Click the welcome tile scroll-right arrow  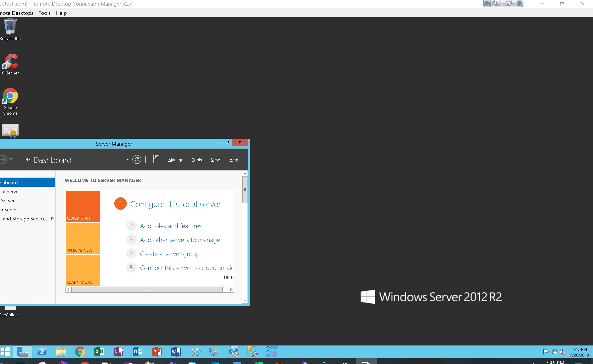[231, 290]
